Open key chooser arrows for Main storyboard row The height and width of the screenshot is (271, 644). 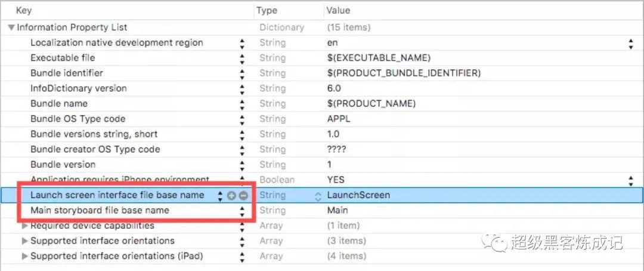(x=242, y=211)
